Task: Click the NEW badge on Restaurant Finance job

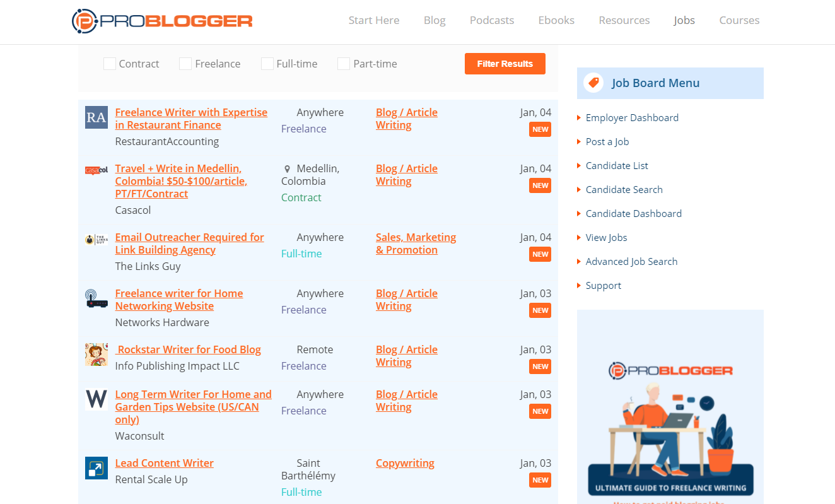Action: 540,129
